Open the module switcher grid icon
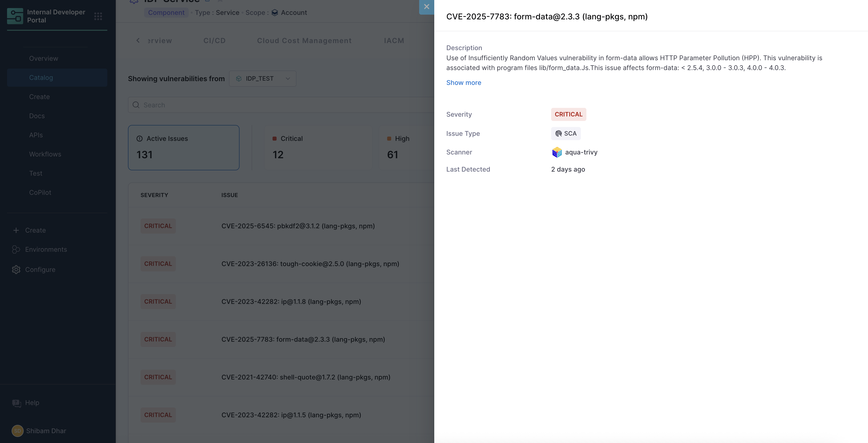 [98, 16]
